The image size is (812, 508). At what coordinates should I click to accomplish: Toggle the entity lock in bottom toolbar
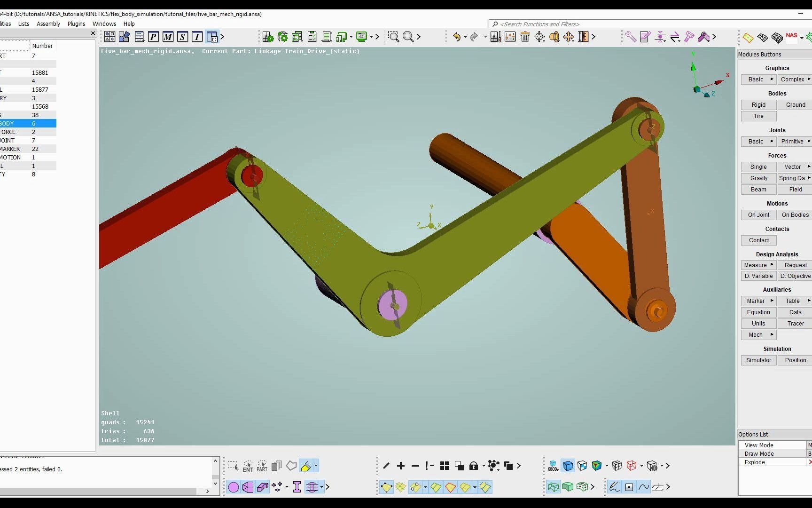(475, 466)
